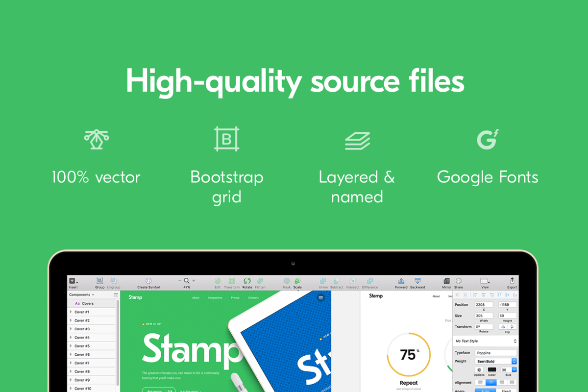Click Integrations in the Stamp site navigation

(215, 297)
